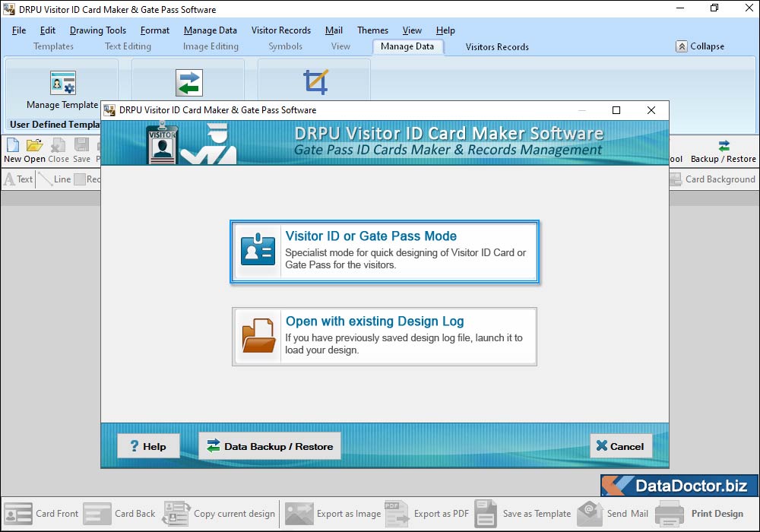760x532 pixels.
Task: Open the Help menu
Action: pos(445,30)
